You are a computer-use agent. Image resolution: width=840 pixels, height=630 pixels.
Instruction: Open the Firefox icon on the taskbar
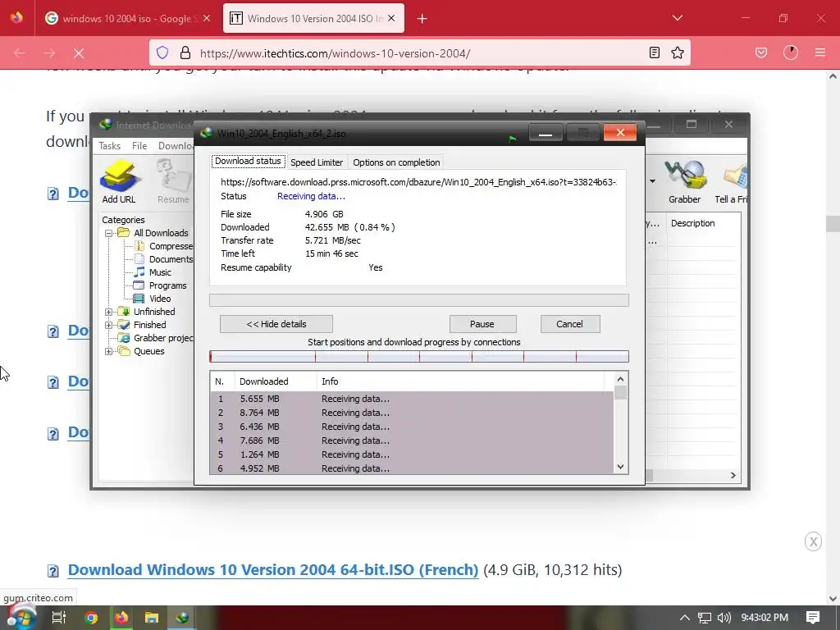point(121,618)
